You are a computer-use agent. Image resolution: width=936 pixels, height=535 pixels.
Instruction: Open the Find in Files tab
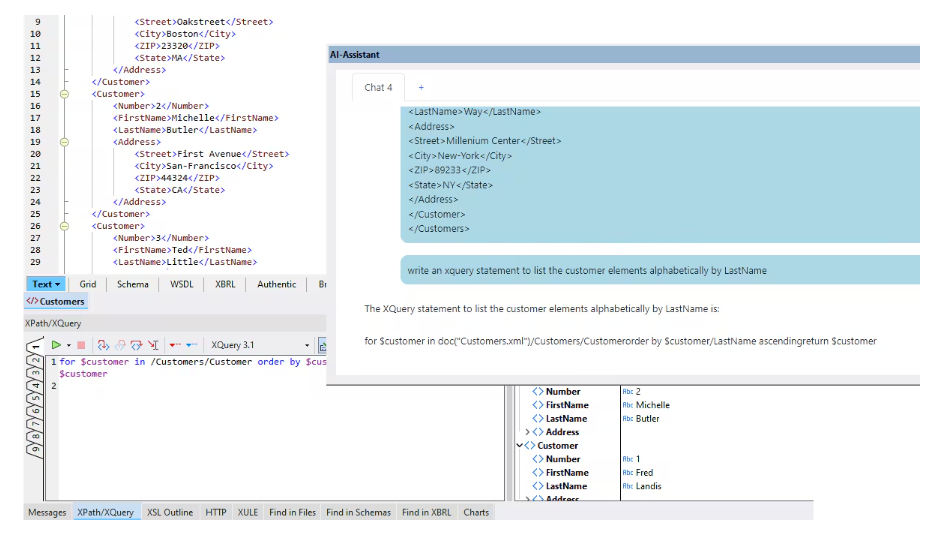pos(292,512)
